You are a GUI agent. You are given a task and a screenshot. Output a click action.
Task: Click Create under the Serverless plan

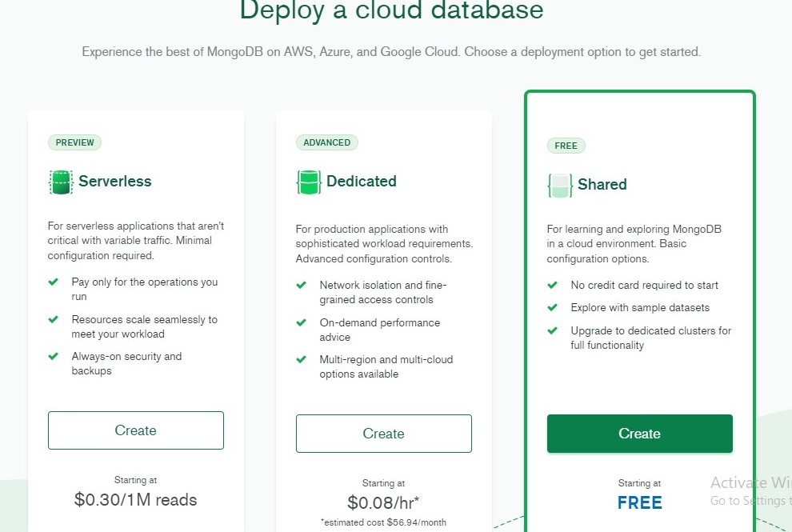pyautogui.click(x=136, y=430)
